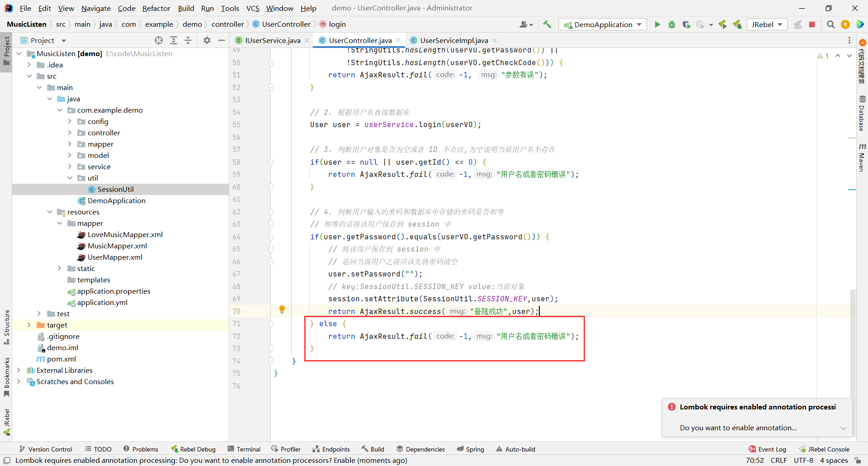Image resolution: width=868 pixels, height=466 pixels.
Task: Toggle the Structure side panel
Action: [x=7, y=327]
